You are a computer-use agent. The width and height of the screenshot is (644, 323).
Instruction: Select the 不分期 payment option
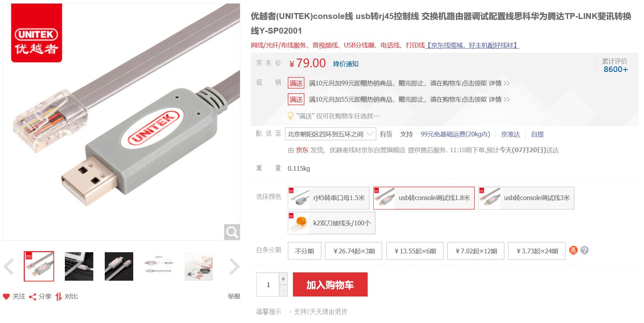[x=304, y=251]
